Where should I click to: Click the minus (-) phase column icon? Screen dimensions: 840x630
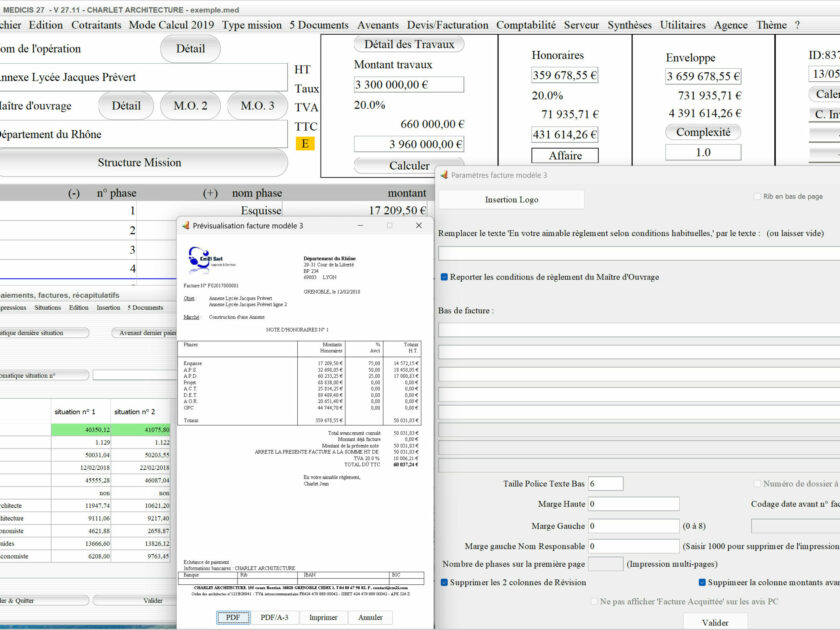pyautogui.click(x=74, y=193)
